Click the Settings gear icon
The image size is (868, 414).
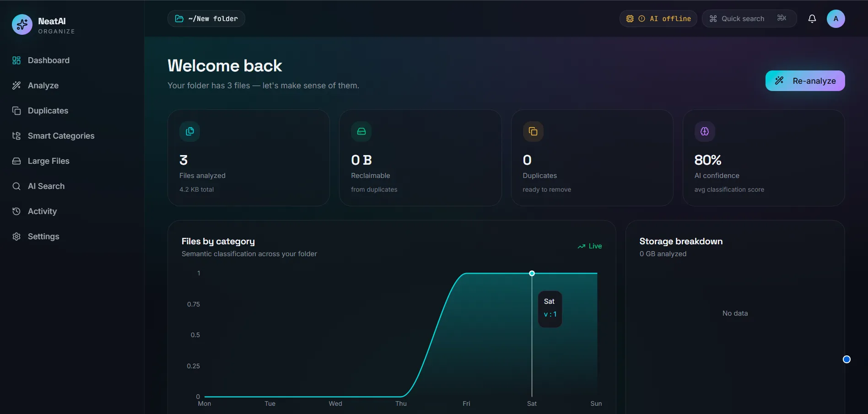[16, 237]
